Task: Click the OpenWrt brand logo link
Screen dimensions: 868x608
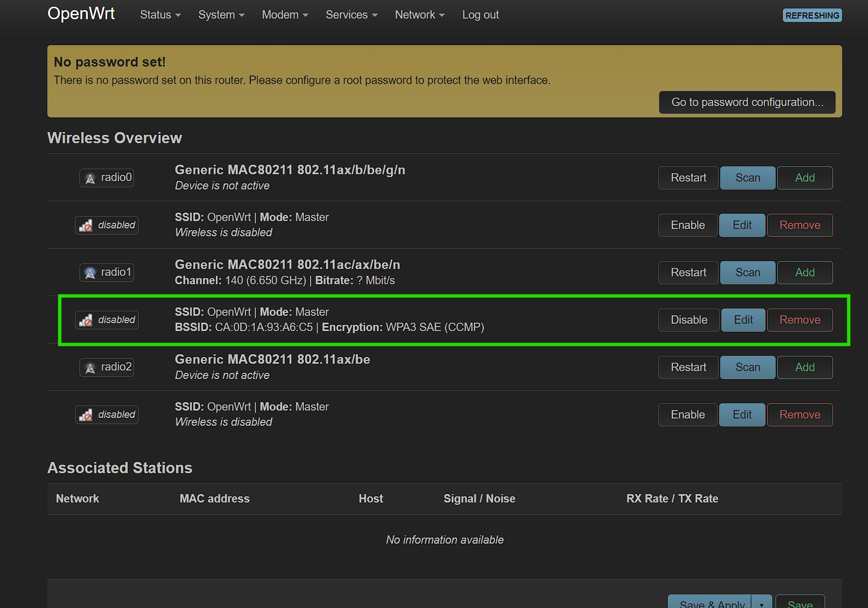Action: (x=81, y=14)
